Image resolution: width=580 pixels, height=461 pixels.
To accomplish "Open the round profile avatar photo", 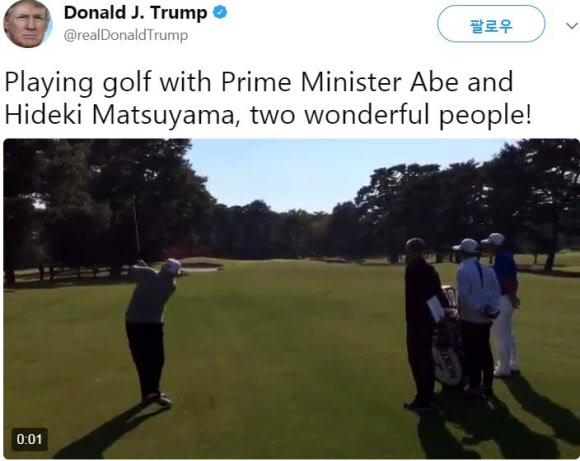I will [27, 24].
